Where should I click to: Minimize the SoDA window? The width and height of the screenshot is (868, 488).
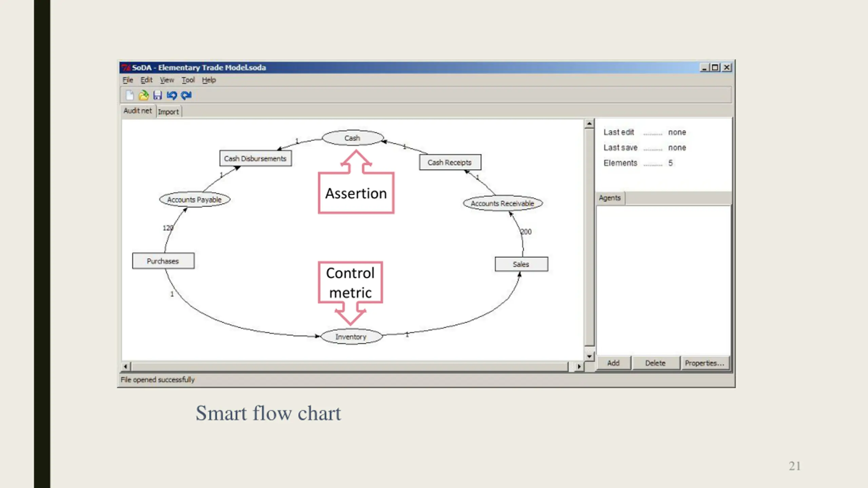[704, 67]
